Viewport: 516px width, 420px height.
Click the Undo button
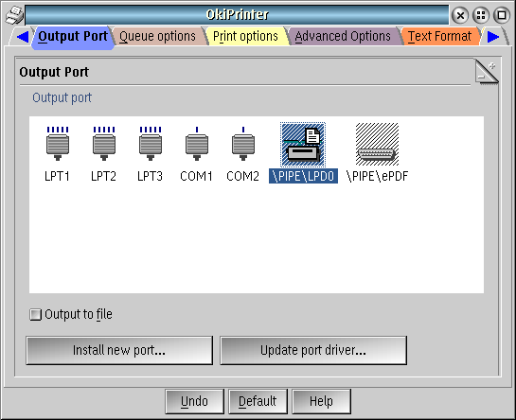coord(194,402)
